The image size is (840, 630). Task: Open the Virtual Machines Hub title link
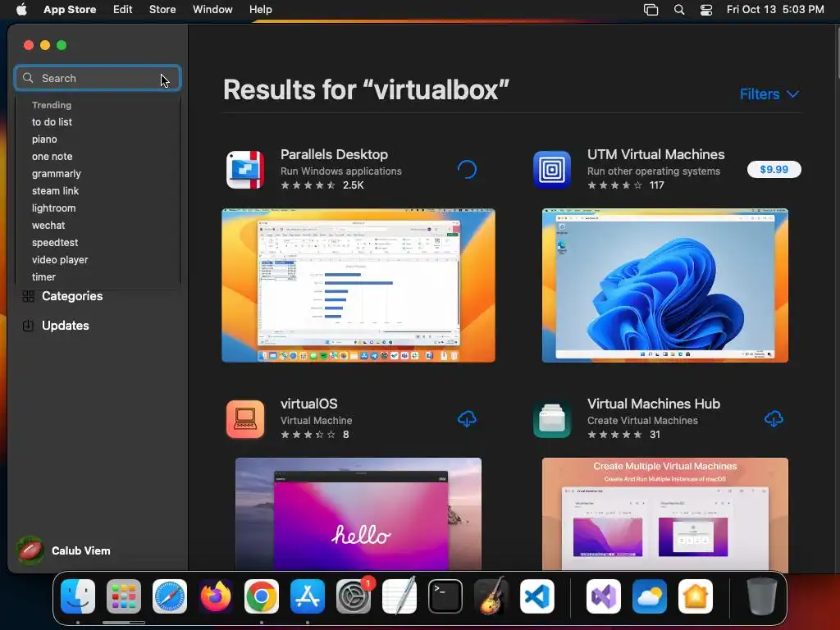tap(654, 404)
